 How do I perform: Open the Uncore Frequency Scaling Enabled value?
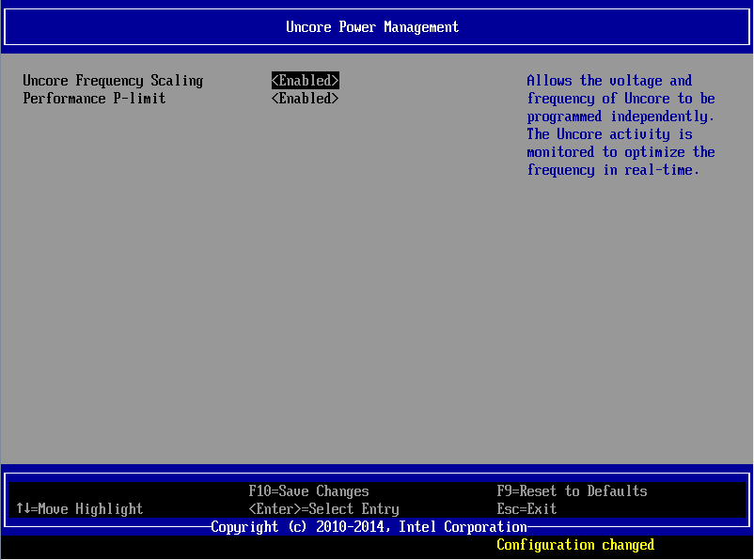(305, 80)
